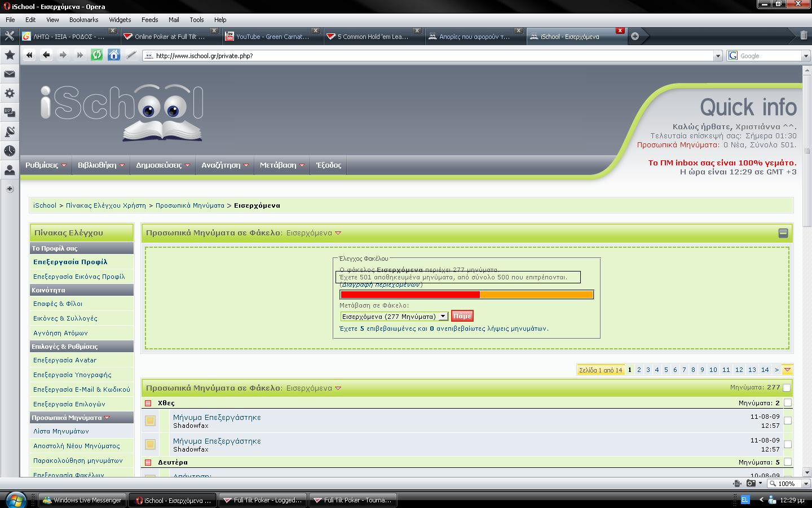This screenshot has width=812, height=508.
Task: Check first Μήνυμα Επεξεργάστηκε message checkbox
Action: click(x=788, y=421)
